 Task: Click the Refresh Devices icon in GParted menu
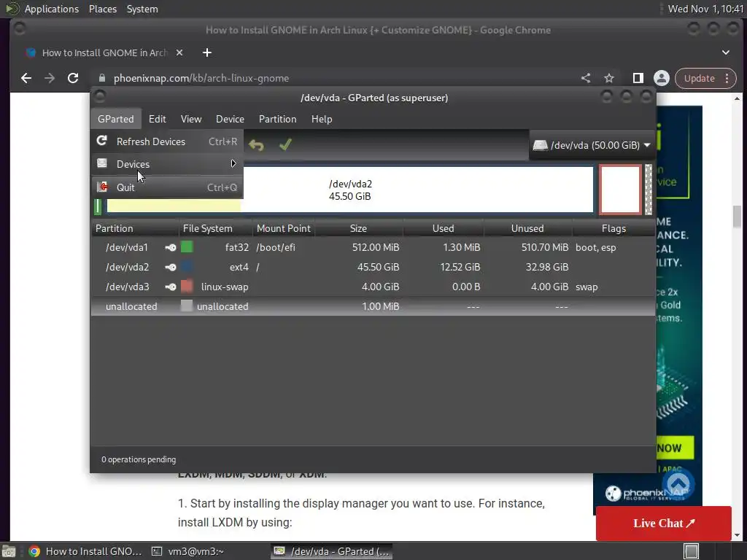click(x=101, y=141)
